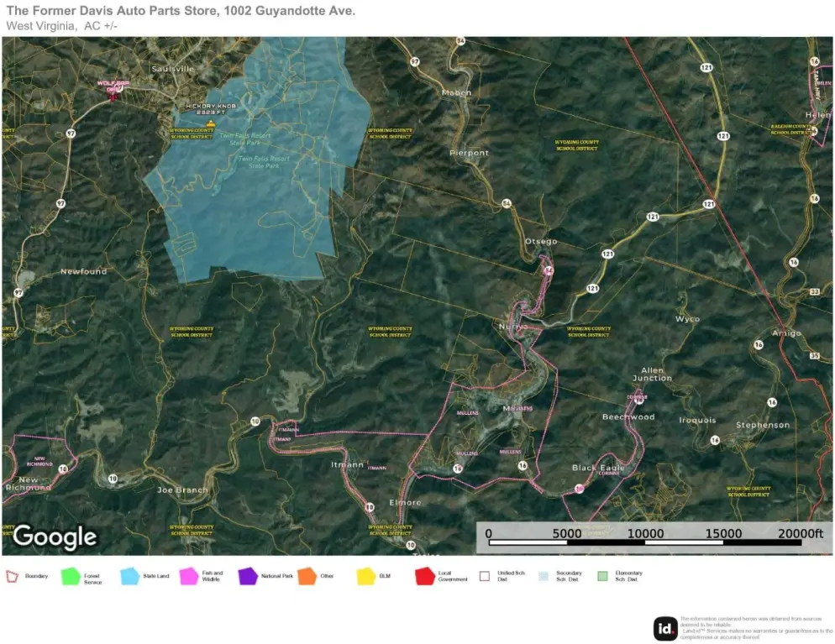Click the Google logo on the map
Image resolution: width=835 pixels, height=644 pixels.
55,536
